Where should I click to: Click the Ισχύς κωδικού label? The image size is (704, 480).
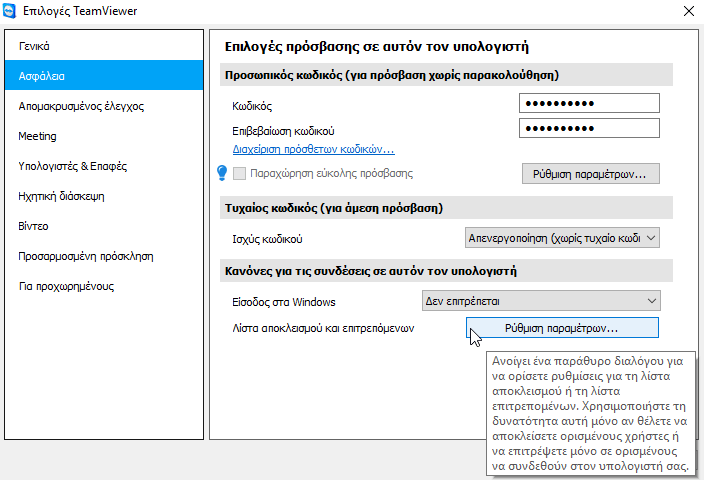click(x=267, y=239)
